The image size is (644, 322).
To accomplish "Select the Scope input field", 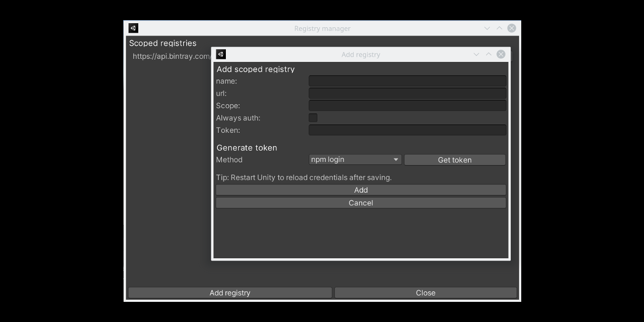I will pyautogui.click(x=407, y=106).
